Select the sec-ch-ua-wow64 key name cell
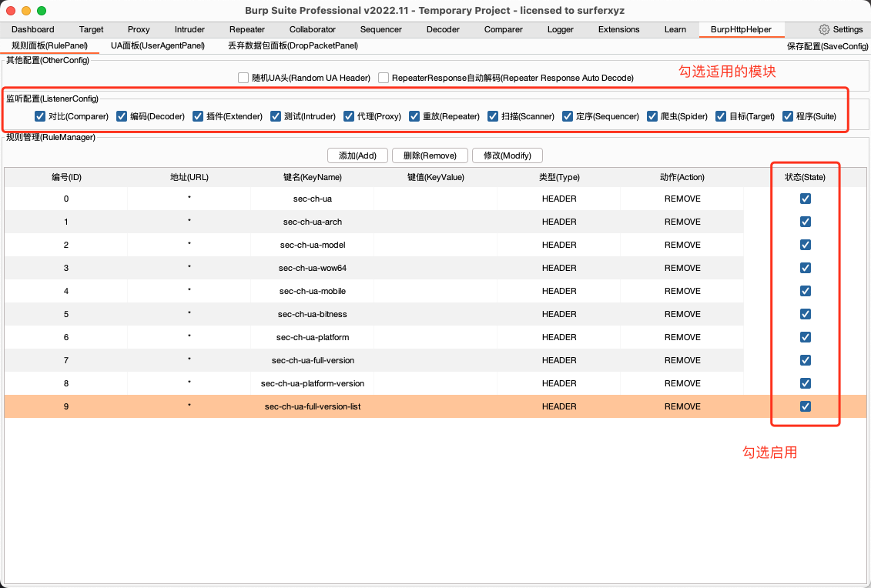Image resolution: width=871 pixels, height=588 pixels. [313, 268]
